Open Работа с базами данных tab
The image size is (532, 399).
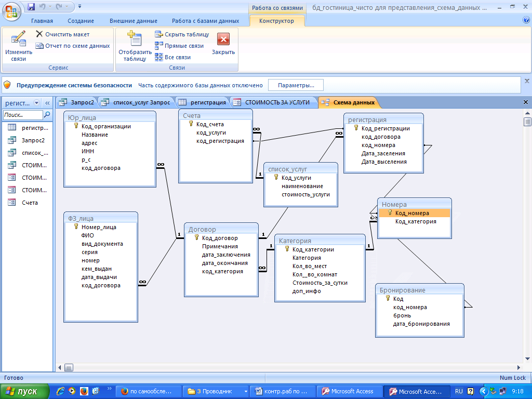coord(205,21)
